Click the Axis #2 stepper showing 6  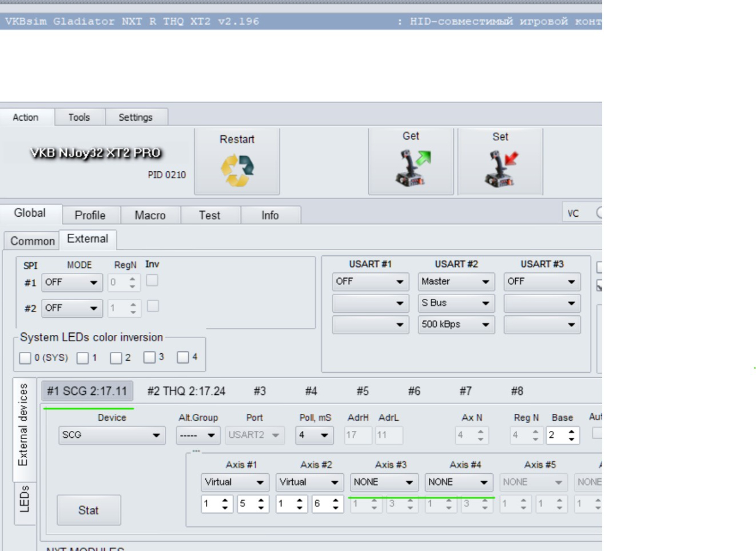[x=328, y=505]
